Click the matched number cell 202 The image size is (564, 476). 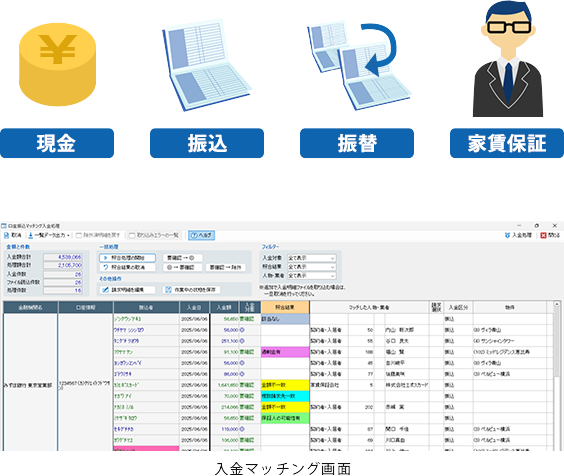361,407
